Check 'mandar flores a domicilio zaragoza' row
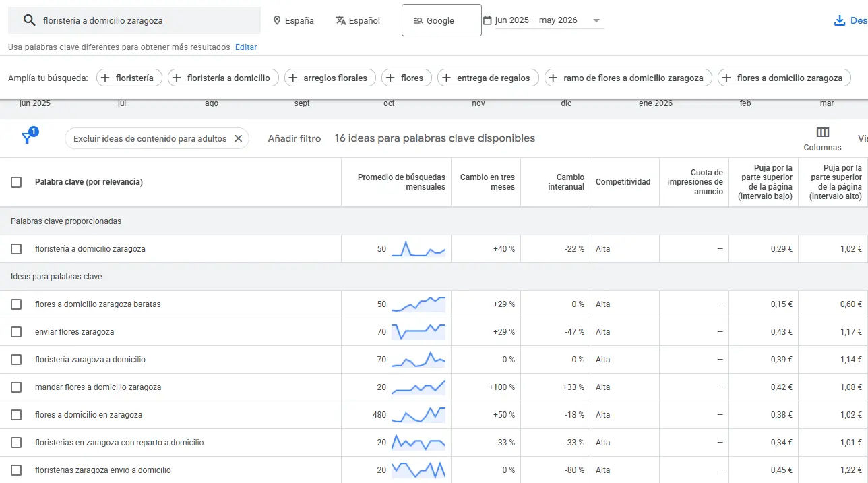The height and width of the screenshot is (483, 868). coord(16,387)
